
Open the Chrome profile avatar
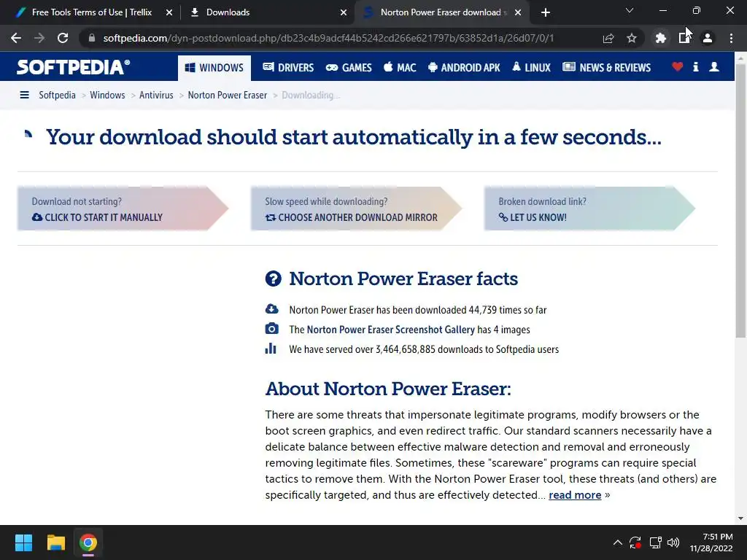pyautogui.click(x=708, y=38)
